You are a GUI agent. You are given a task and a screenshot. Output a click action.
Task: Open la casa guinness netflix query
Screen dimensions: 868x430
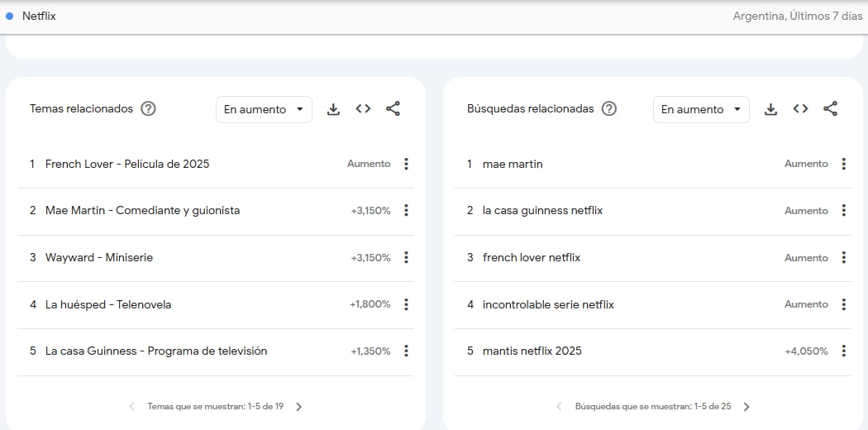click(542, 210)
